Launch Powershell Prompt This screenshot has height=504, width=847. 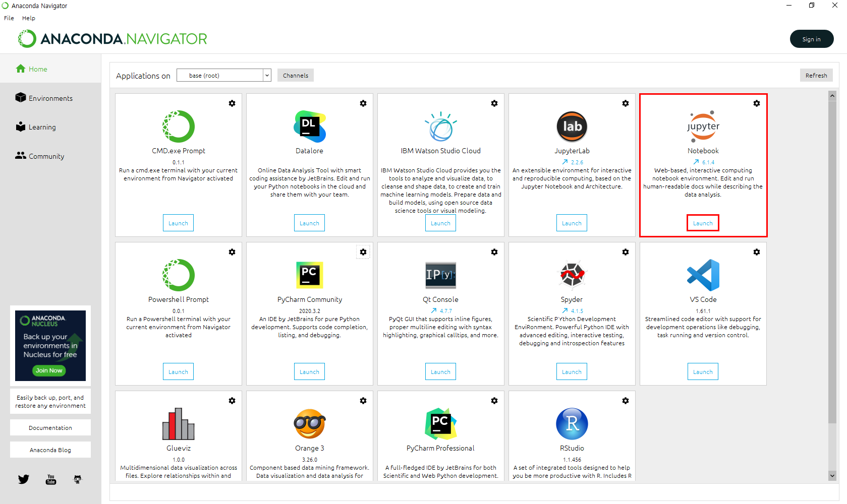[179, 372]
